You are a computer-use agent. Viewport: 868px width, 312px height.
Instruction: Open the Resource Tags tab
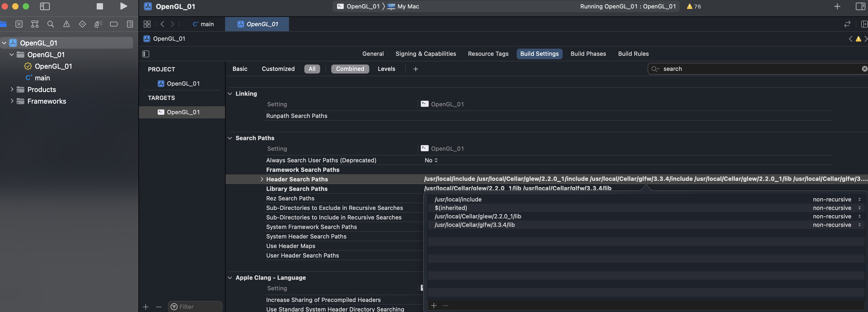pyautogui.click(x=488, y=54)
